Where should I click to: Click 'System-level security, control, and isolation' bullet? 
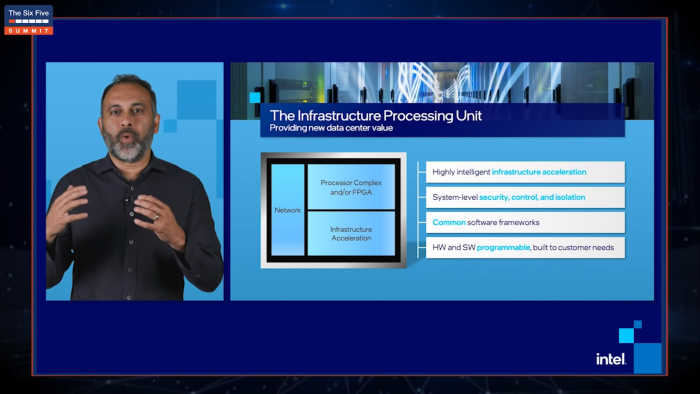[x=525, y=197]
